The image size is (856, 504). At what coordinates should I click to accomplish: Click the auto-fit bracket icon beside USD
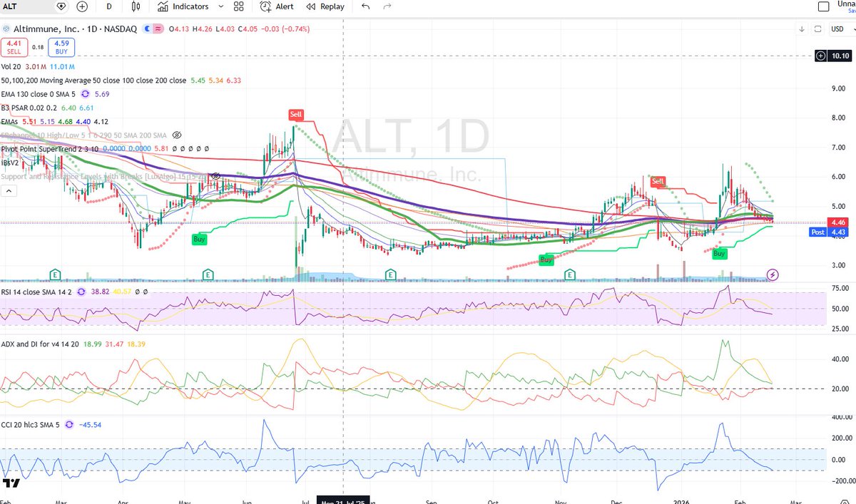click(818, 29)
